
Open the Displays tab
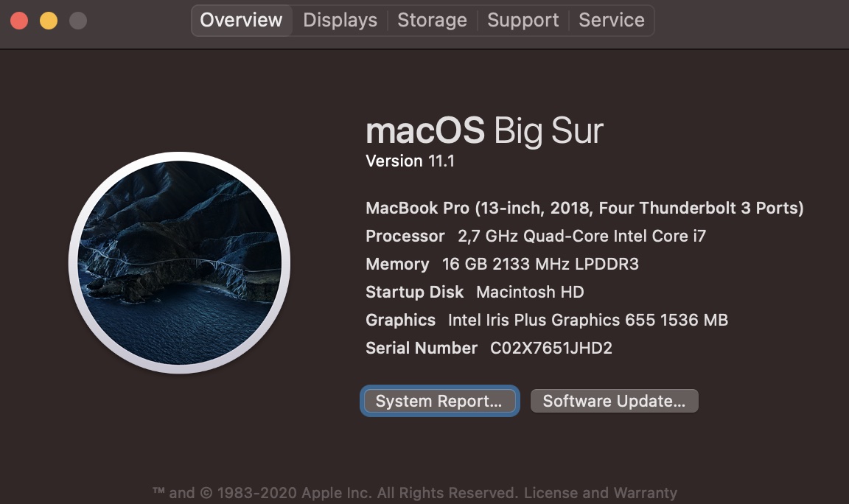[x=340, y=21]
